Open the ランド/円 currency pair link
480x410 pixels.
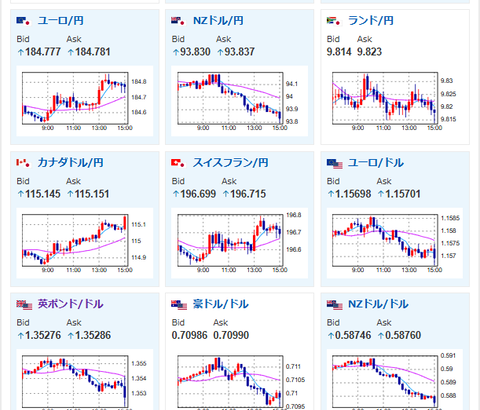[x=371, y=21]
